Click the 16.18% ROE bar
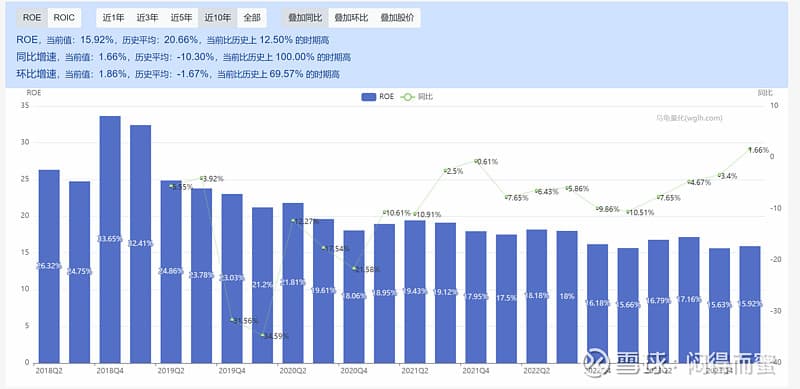Screen dimensions: 800x389 point(597,303)
